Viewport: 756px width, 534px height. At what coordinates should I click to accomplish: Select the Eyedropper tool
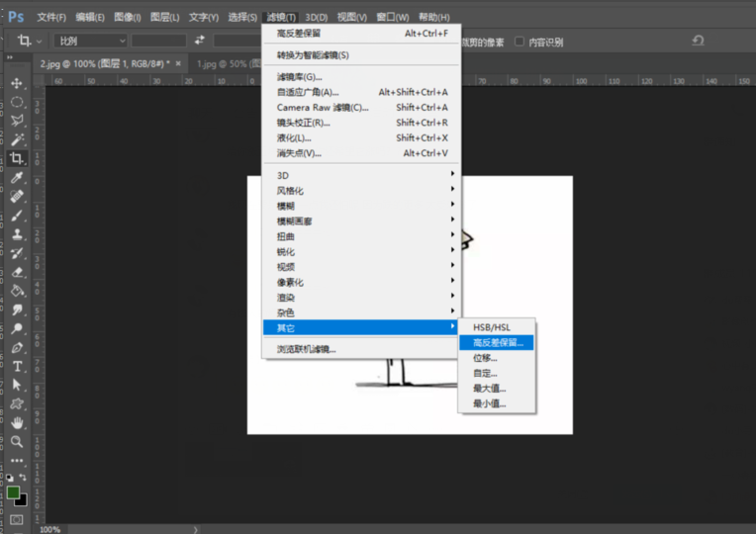click(17, 177)
